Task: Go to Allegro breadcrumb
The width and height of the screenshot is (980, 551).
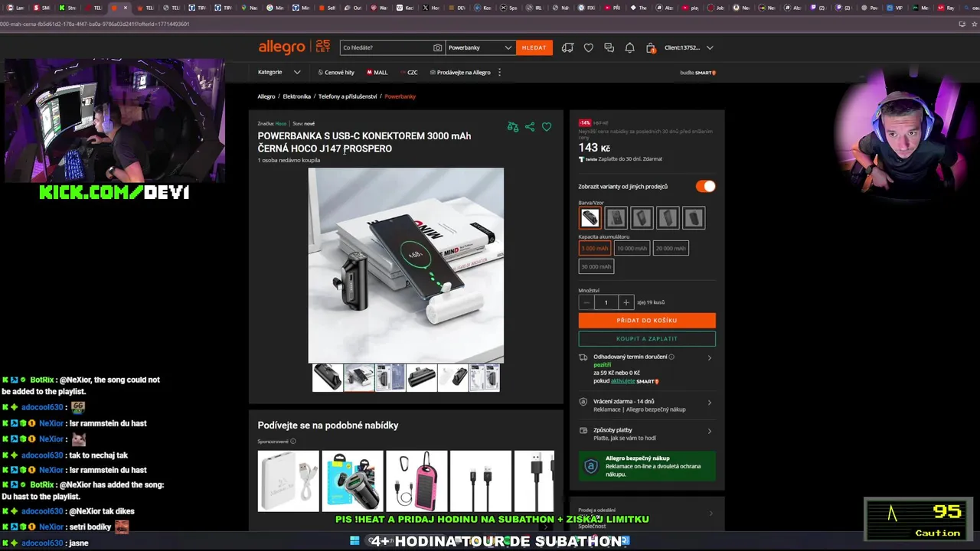Action: click(266, 96)
